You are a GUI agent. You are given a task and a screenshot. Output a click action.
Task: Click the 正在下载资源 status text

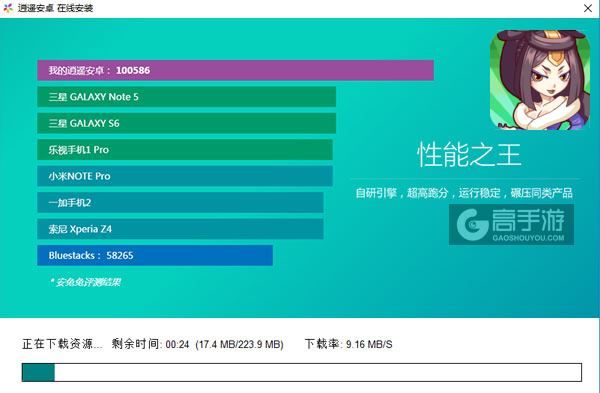click(x=62, y=344)
